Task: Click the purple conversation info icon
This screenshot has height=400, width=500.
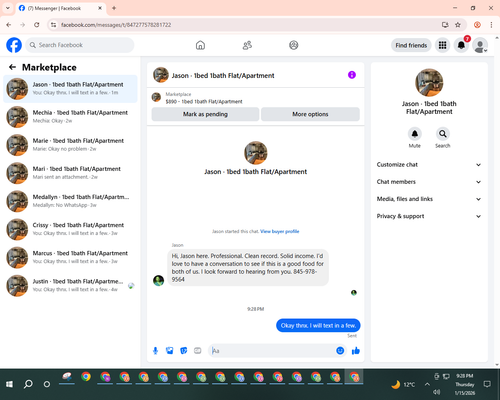Action: (352, 75)
